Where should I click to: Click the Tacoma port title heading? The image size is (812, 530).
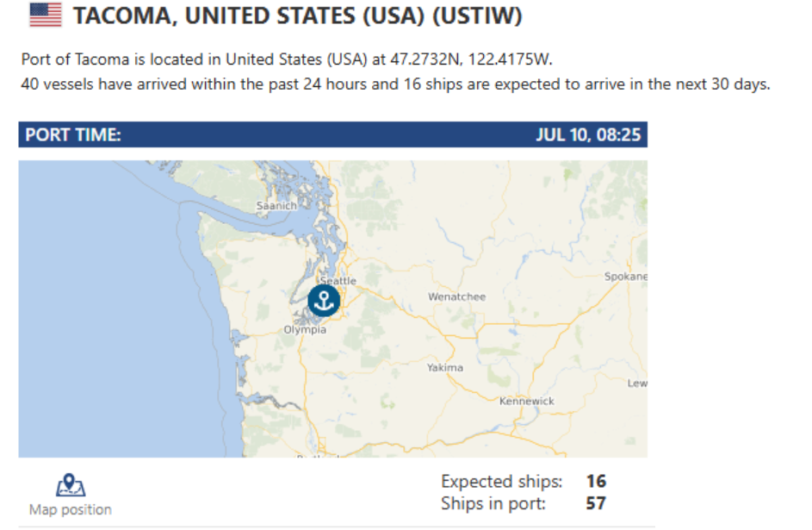[x=298, y=16]
